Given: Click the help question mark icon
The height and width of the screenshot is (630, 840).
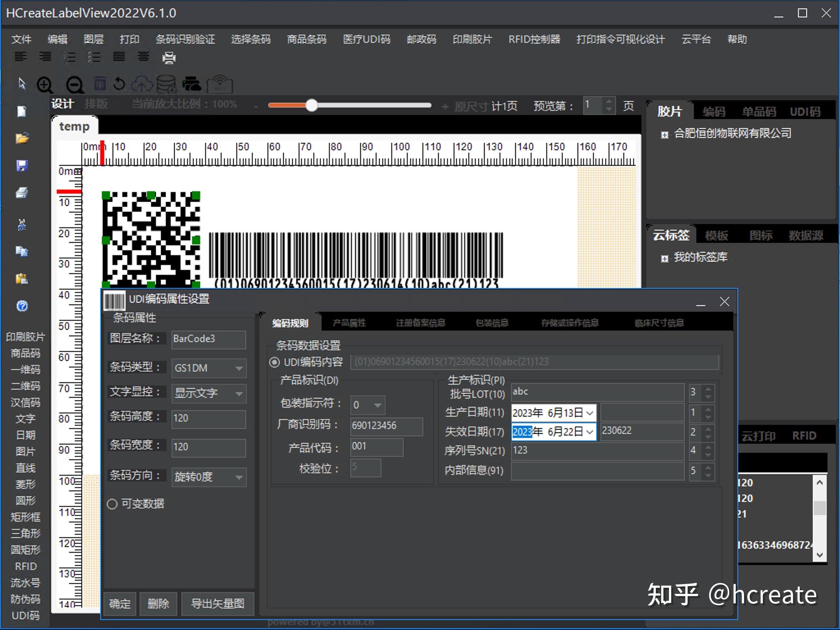Looking at the screenshot, I should tap(22, 306).
